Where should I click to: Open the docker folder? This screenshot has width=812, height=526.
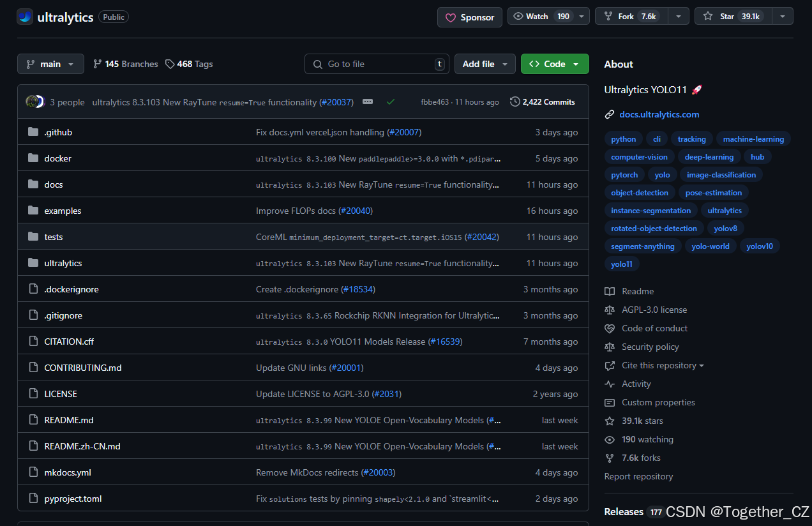[57, 158]
